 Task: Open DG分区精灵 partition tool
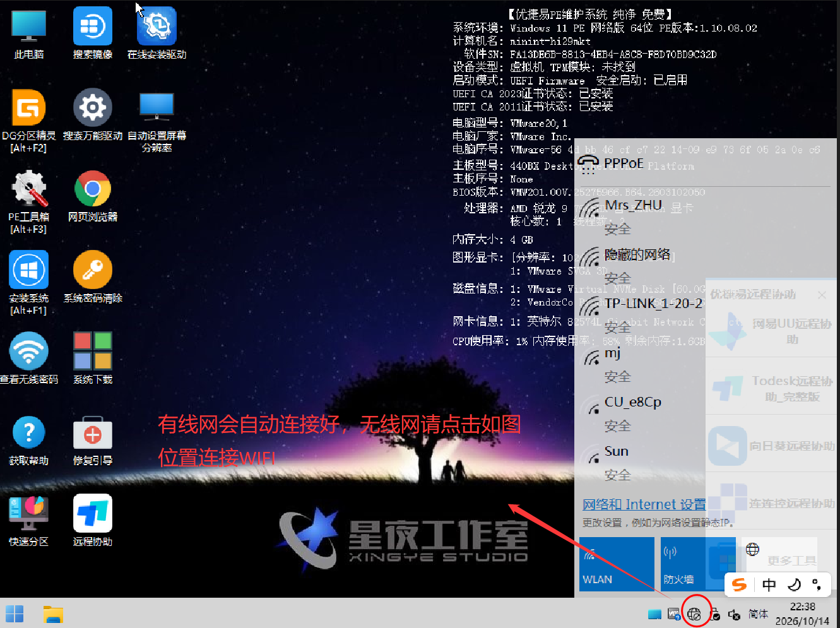click(29, 120)
